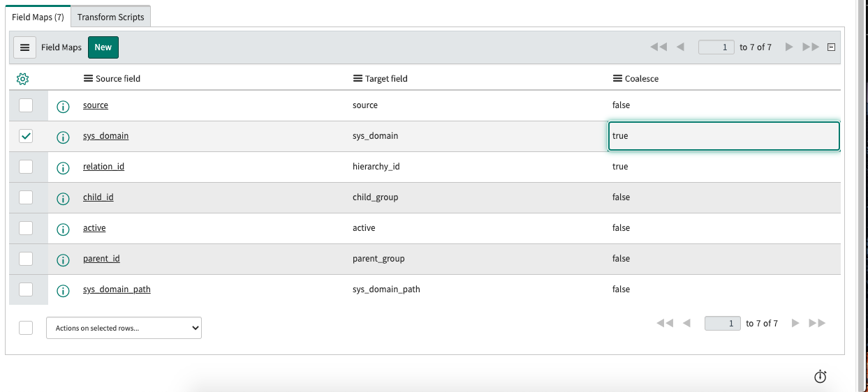Collapse the Field Maps list via minus icon
The width and height of the screenshot is (868, 392).
[831, 47]
